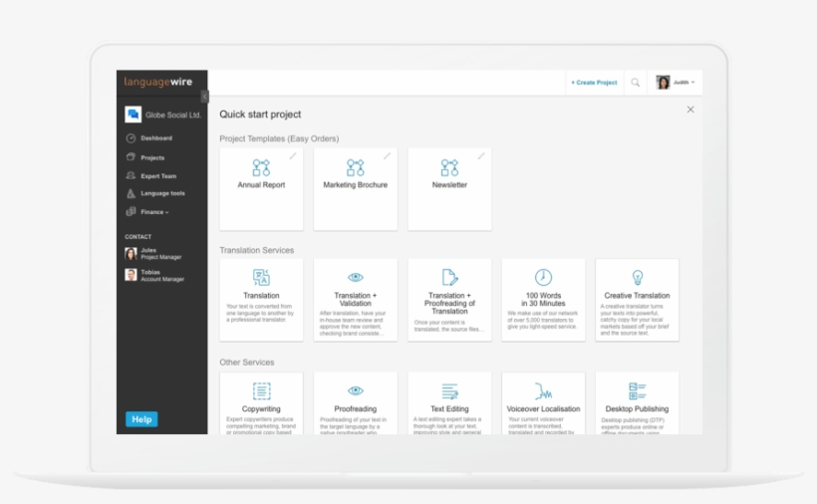Open the Desktop Publishing service icon

[x=638, y=391]
